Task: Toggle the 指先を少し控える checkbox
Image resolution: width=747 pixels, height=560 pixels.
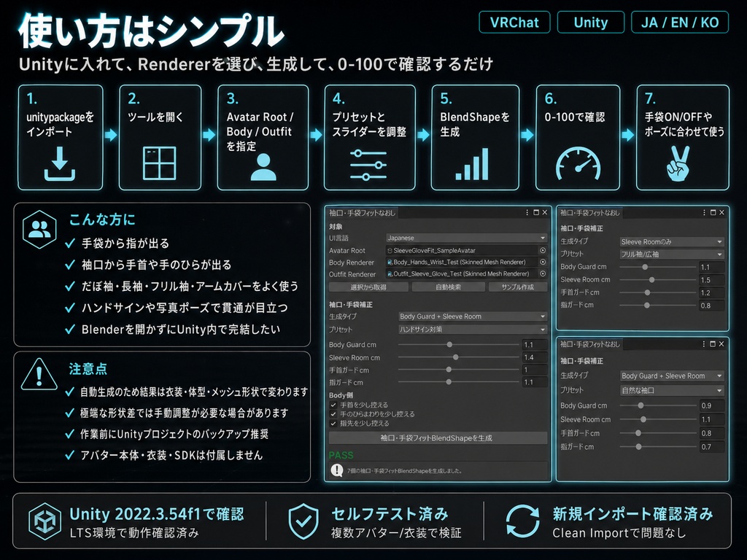Action: [333, 424]
